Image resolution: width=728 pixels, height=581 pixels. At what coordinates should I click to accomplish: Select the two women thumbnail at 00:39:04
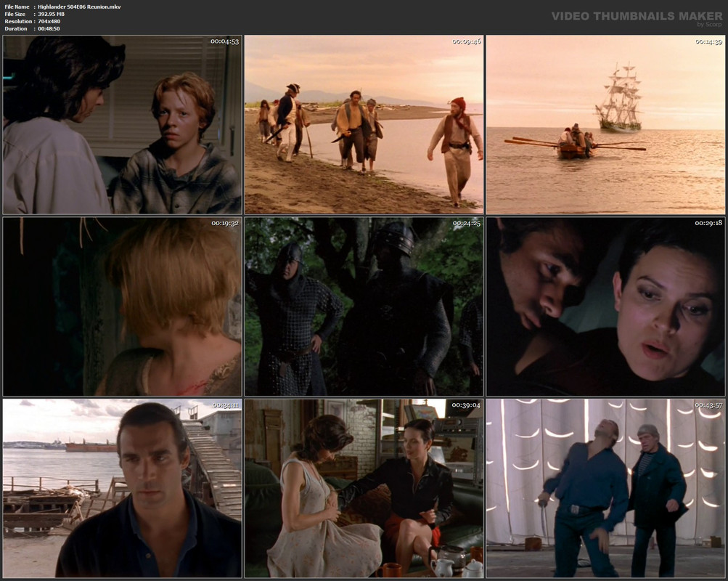pos(364,488)
